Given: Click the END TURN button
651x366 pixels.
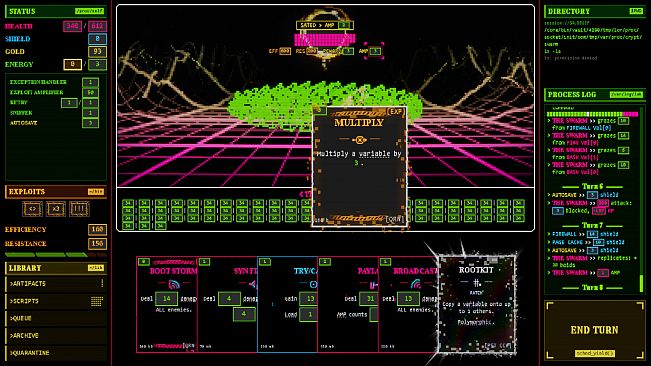Looking at the screenshot, I should click(594, 330).
